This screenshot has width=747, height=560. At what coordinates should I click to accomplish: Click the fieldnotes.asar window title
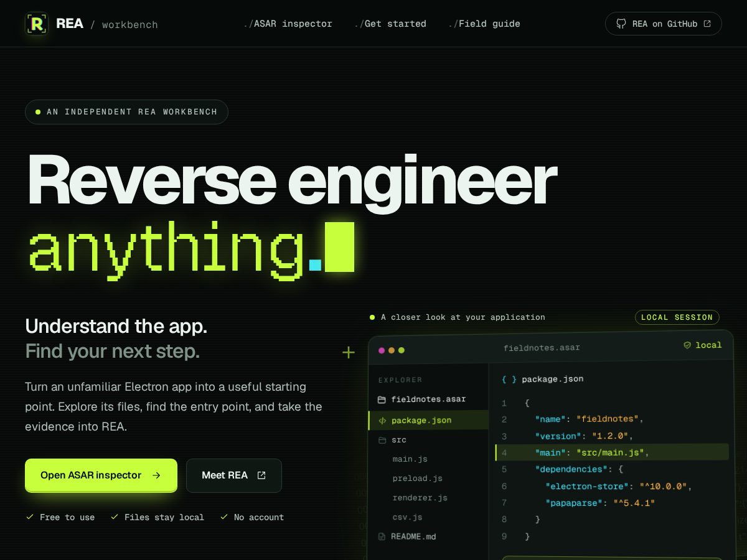pyautogui.click(x=542, y=348)
